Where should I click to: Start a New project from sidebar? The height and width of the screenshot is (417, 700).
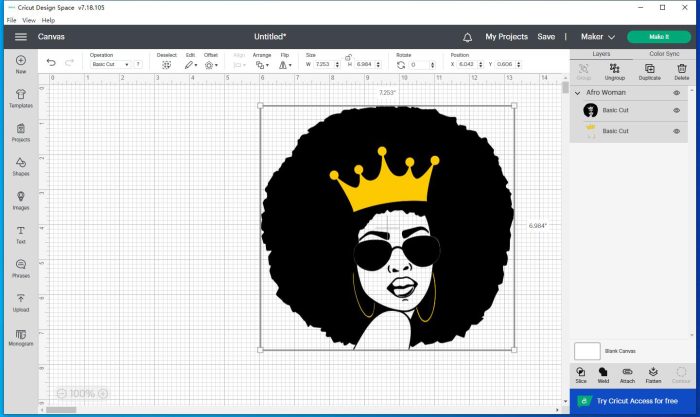[x=21, y=64]
